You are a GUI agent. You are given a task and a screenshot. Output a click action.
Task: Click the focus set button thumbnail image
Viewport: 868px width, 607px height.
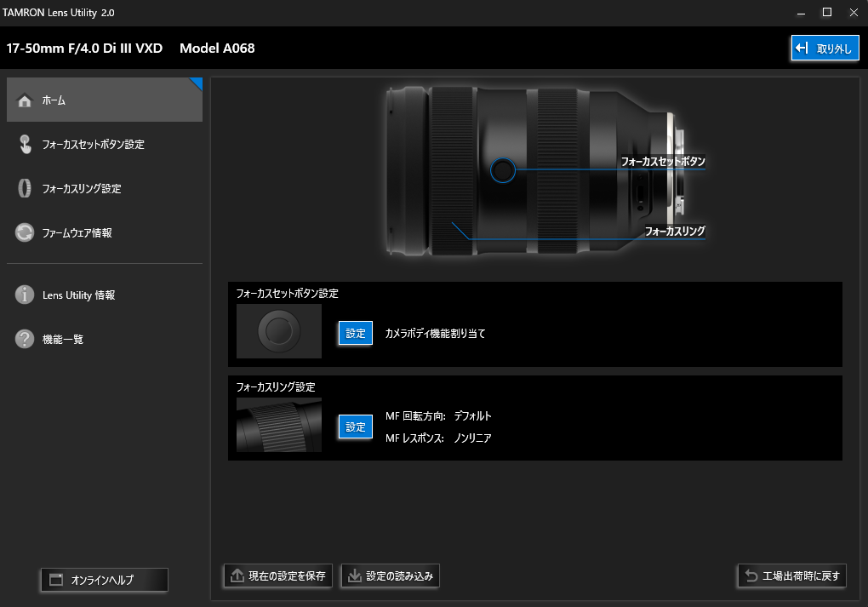coord(279,330)
